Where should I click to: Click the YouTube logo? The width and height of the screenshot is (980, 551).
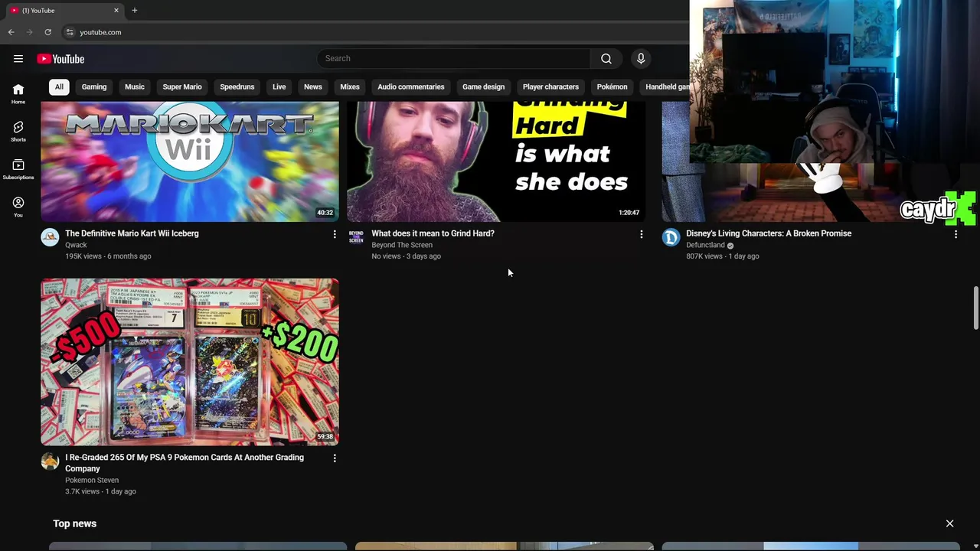60,59
